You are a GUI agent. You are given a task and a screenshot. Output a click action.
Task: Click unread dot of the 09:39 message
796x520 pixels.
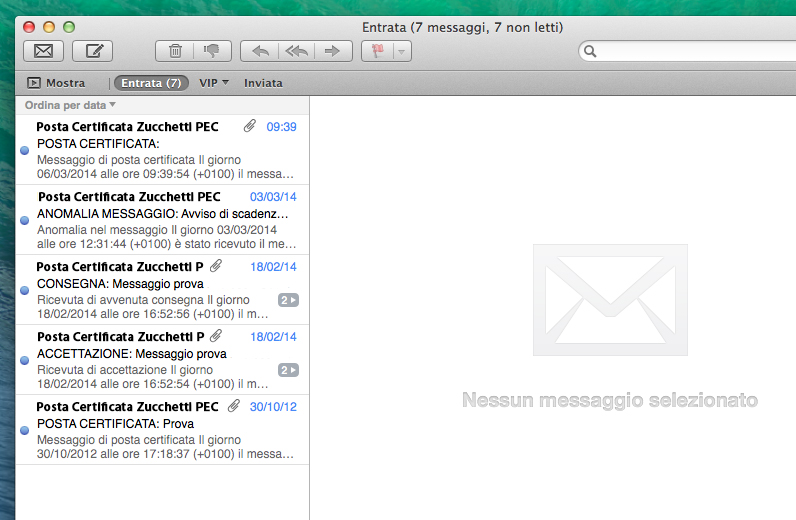[24, 150]
